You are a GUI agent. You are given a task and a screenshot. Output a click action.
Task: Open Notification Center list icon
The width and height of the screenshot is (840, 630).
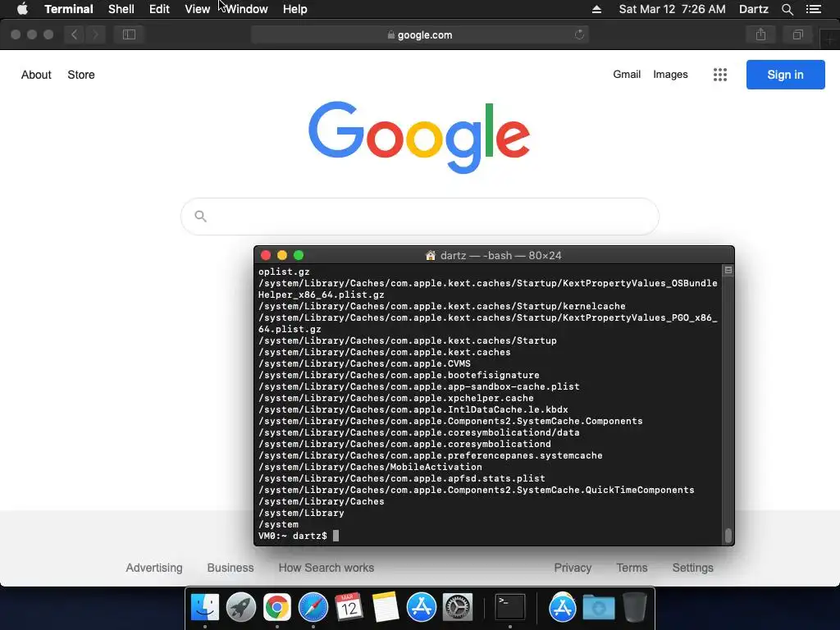coord(813,9)
